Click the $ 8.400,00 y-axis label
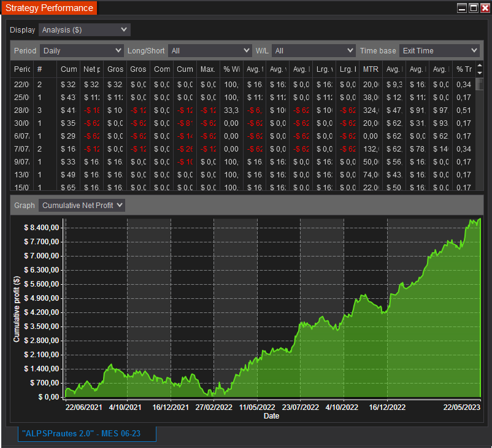492x448 pixels. pyautogui.click(x=42, y=228)
